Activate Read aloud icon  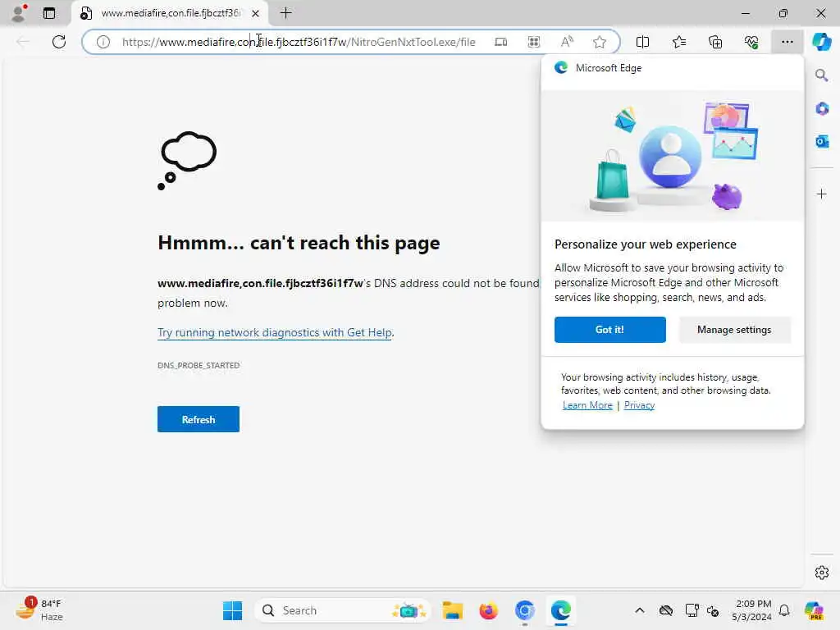567,42
